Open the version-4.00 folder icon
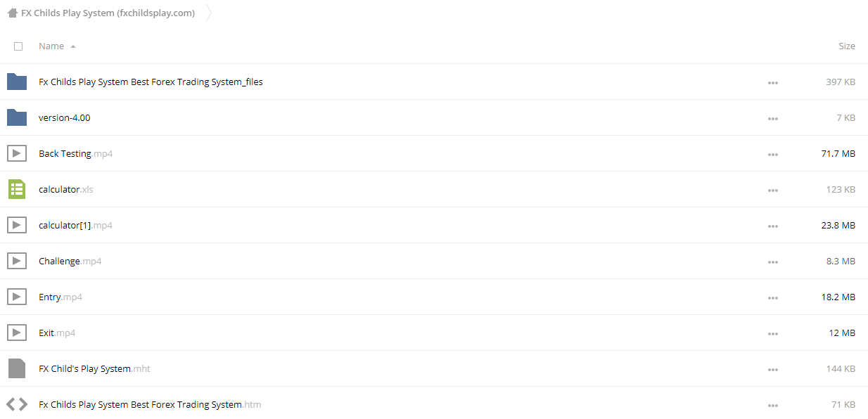This screenshot has width=868, height=419. (x=17, y=117)
